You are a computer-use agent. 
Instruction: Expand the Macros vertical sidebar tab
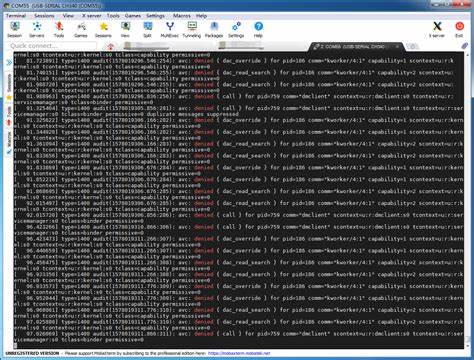pyautogui.click(x=9, y=139)
